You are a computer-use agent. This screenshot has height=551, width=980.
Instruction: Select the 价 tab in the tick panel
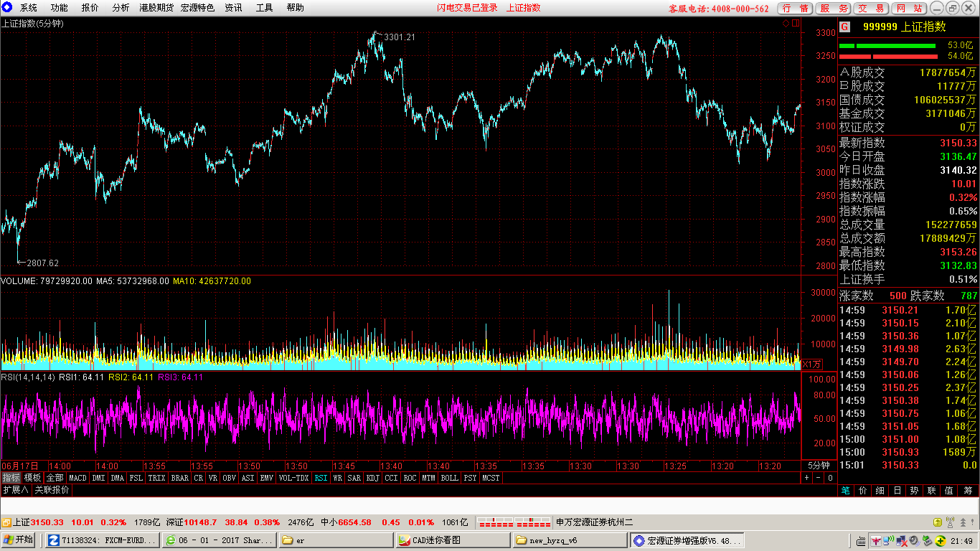[x=862, y=491]
